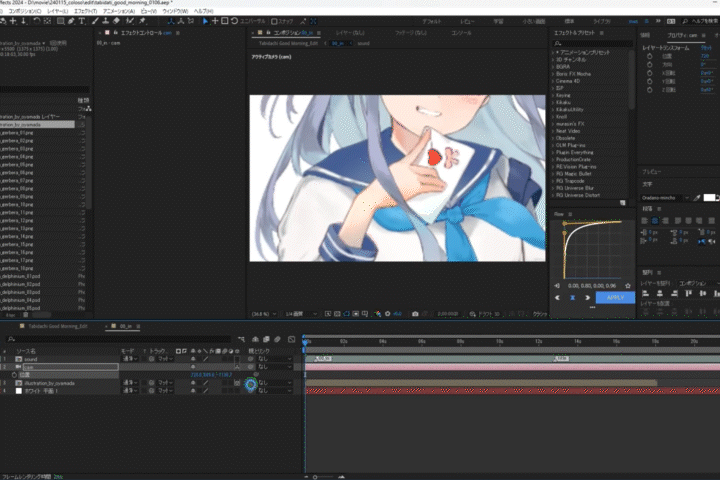Click the Flow previous curve arrow
720x480 pixels.
pos(557,298)
